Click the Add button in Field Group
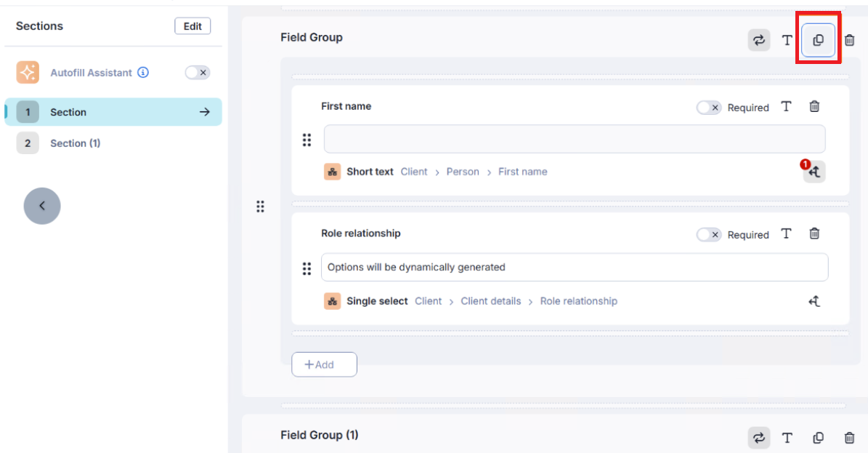Image resolution: width=868 pixels, height=453 pixels. 324,364
